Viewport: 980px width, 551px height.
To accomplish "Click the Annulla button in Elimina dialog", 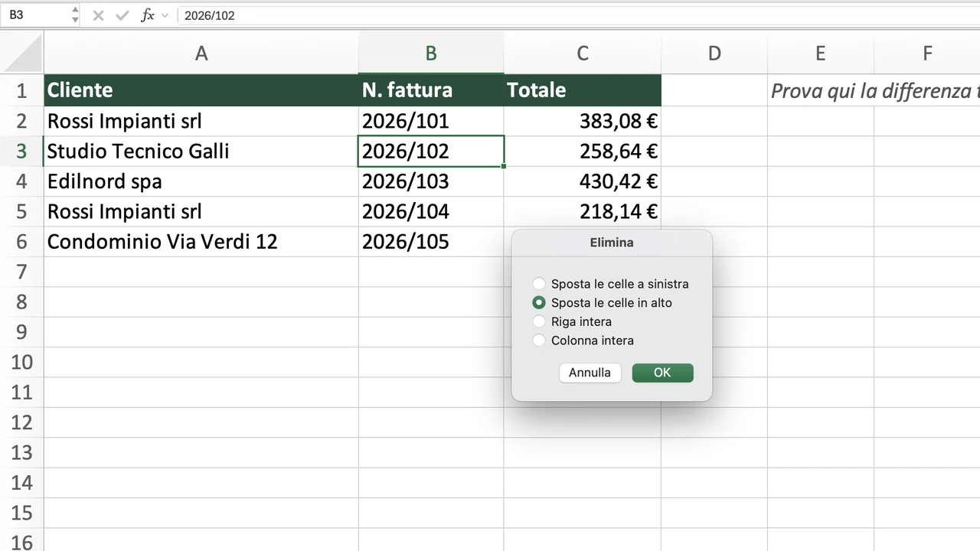I will tap(590, 373).
